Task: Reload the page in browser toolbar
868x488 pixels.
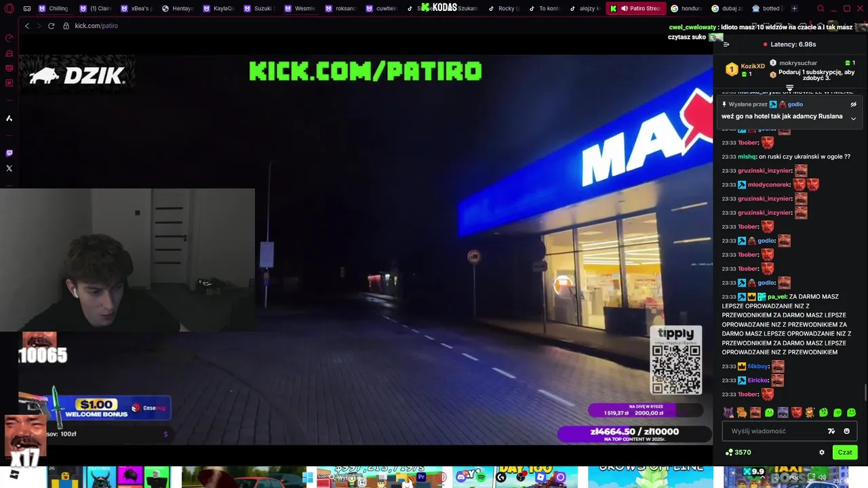Action: tap(51, 26)
